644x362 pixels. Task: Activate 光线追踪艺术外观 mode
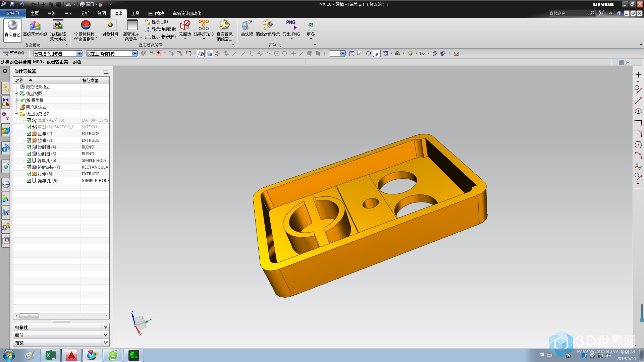pyautogui.click(x=58, y=30)
